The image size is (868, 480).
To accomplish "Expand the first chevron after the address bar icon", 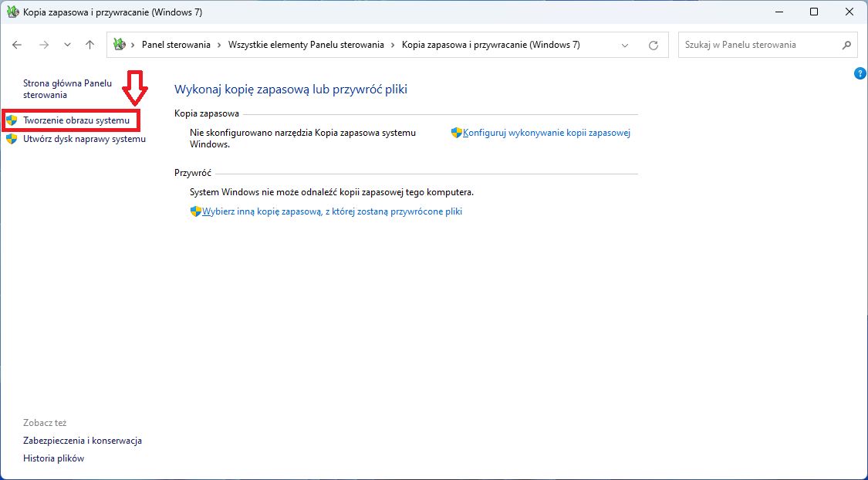I will coord(133,45).
